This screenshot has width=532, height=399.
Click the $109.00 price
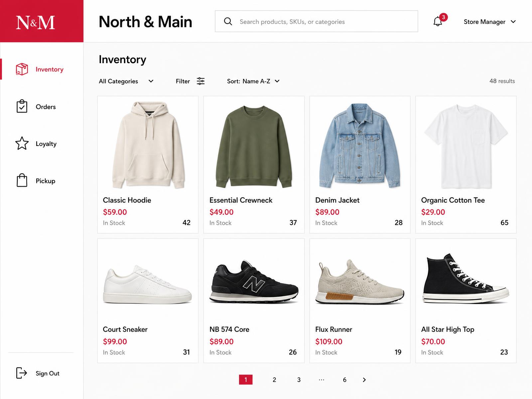(329, 341)
